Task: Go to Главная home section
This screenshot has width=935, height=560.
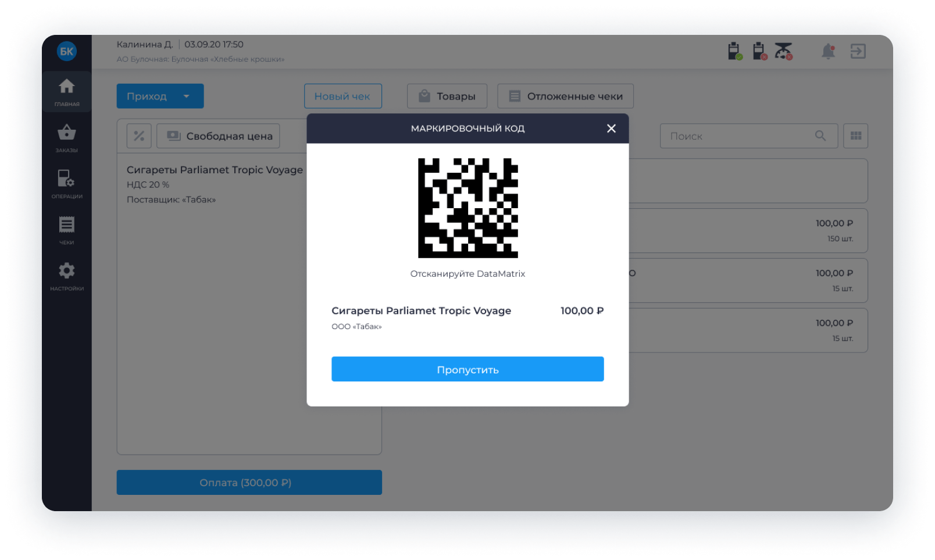Action: 67,92
